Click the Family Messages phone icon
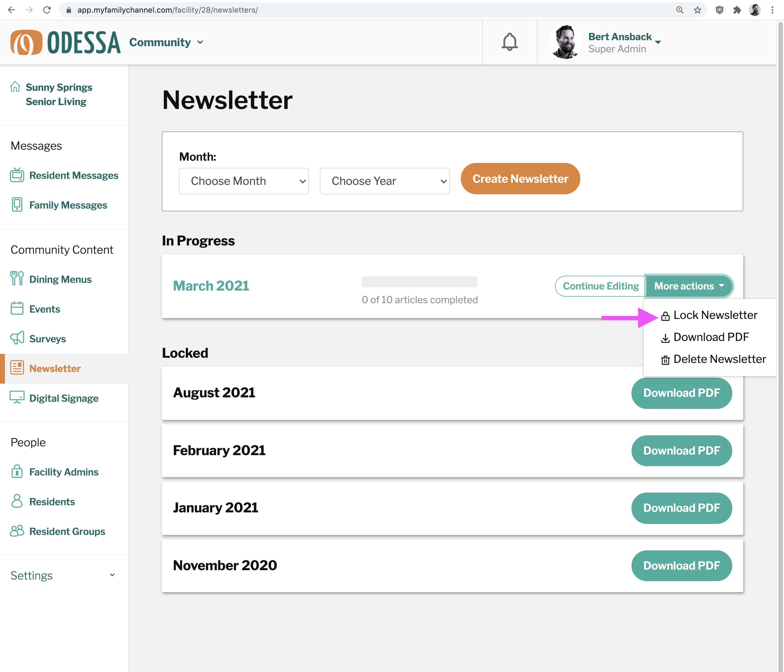This screenshot has height=672, width=784. 17,204
